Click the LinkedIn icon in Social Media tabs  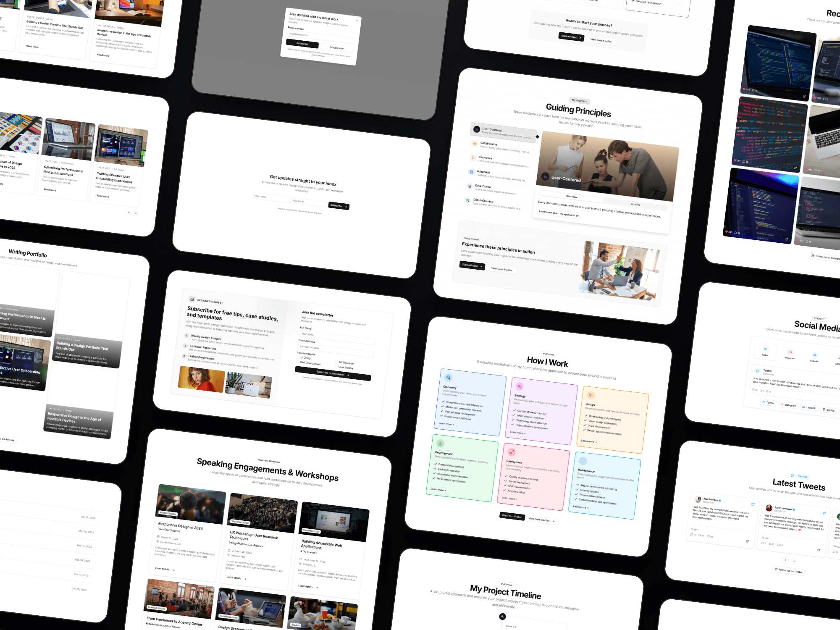[x=815, y=355]
